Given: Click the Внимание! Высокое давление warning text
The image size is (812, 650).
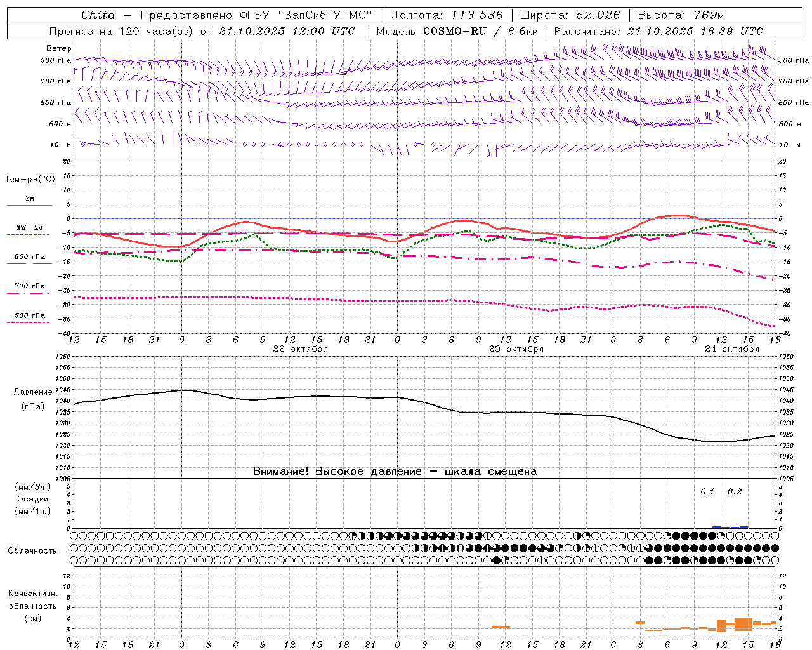Looking at the screenshot, I should pyautogui.click(x=395, y=472).
